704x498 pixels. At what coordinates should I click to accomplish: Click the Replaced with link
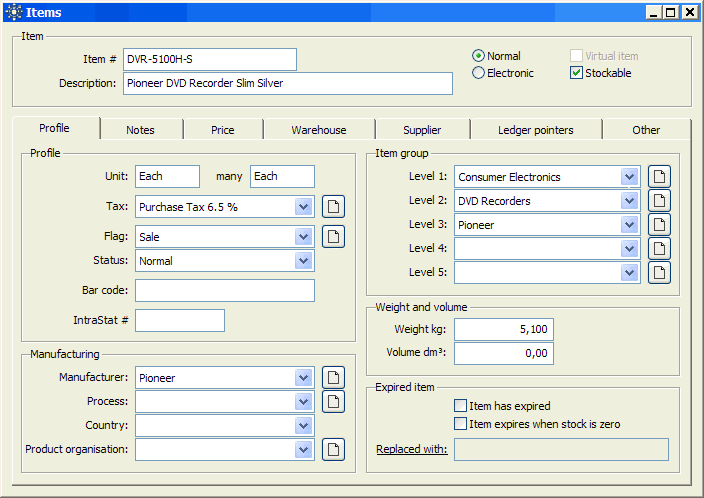[x=412, y=449]
